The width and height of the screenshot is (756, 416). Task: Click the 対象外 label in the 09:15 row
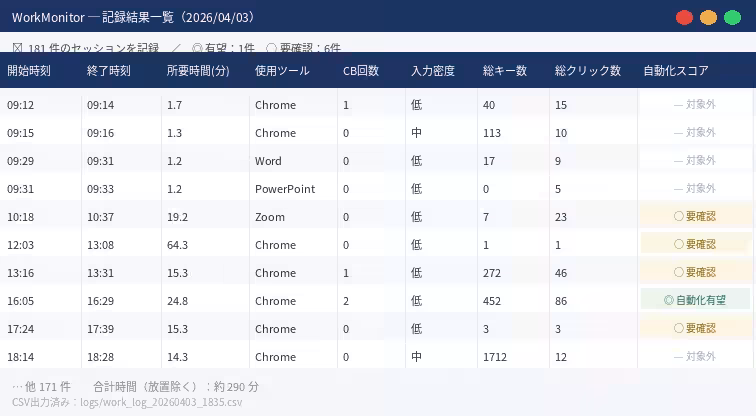695,133
